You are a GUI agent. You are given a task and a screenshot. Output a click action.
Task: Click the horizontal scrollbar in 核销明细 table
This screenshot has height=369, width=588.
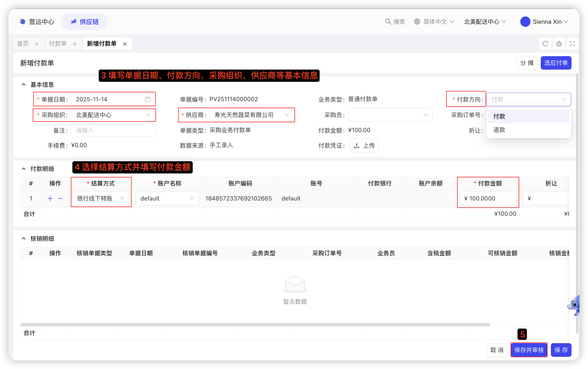tap(255, 325)
